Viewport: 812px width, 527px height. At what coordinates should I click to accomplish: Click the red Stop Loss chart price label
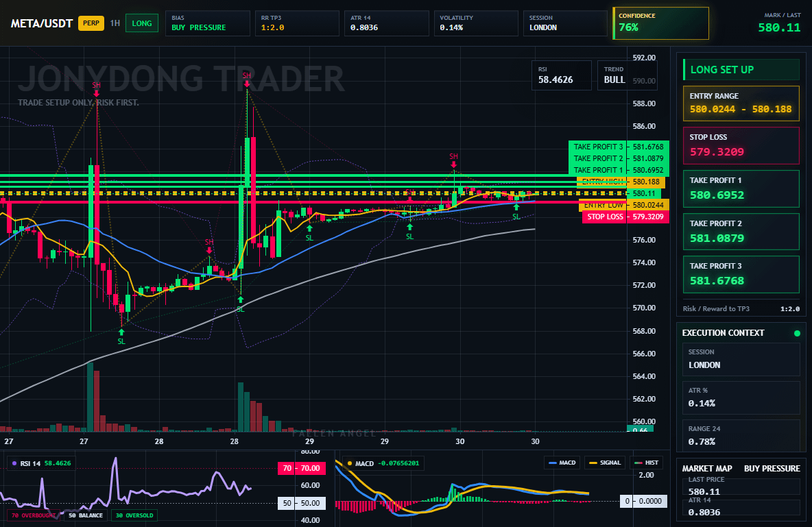(625, 217)
